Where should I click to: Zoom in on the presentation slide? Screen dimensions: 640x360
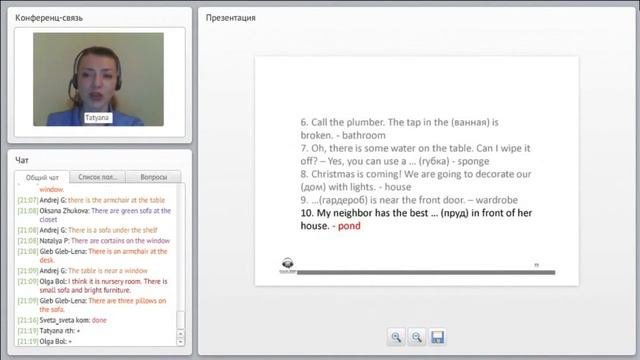[x=396, y=337]
